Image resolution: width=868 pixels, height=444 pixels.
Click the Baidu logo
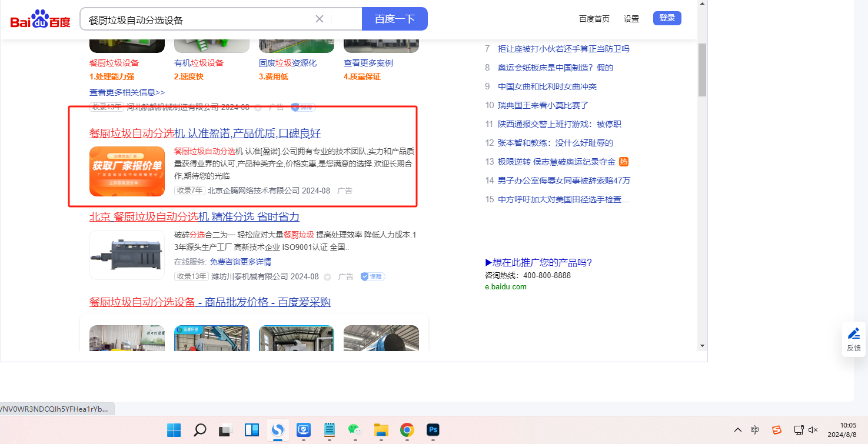click(x=40, y=19)
